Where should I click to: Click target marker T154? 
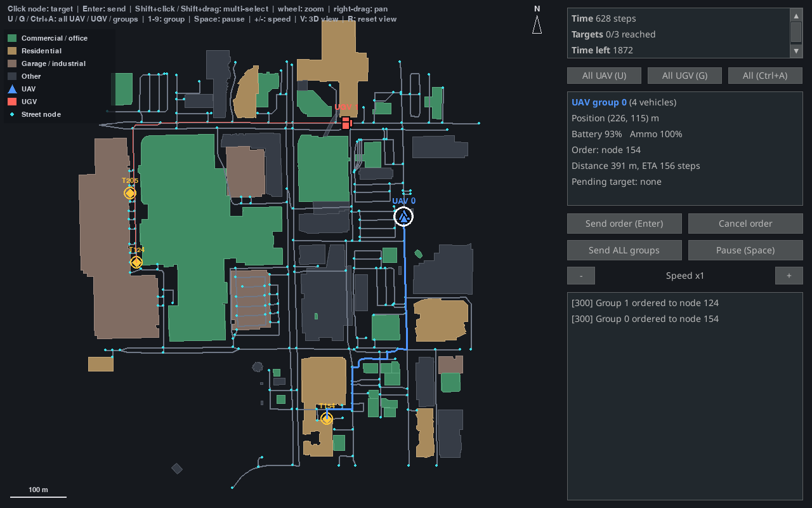tap(327, 418)
